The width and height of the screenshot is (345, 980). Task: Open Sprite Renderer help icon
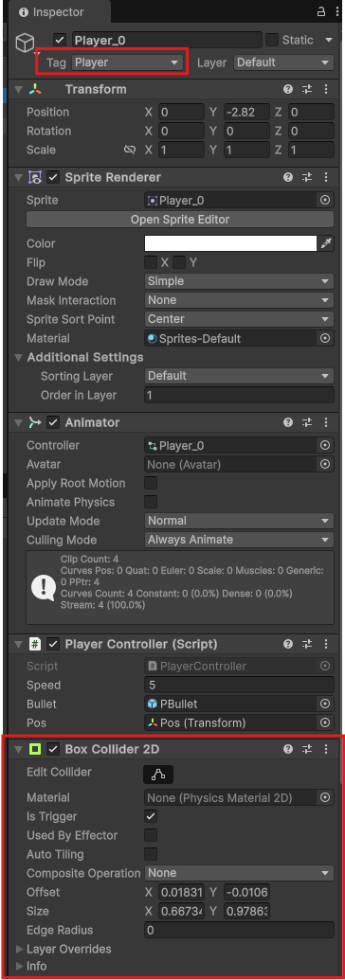pos(288,177)
